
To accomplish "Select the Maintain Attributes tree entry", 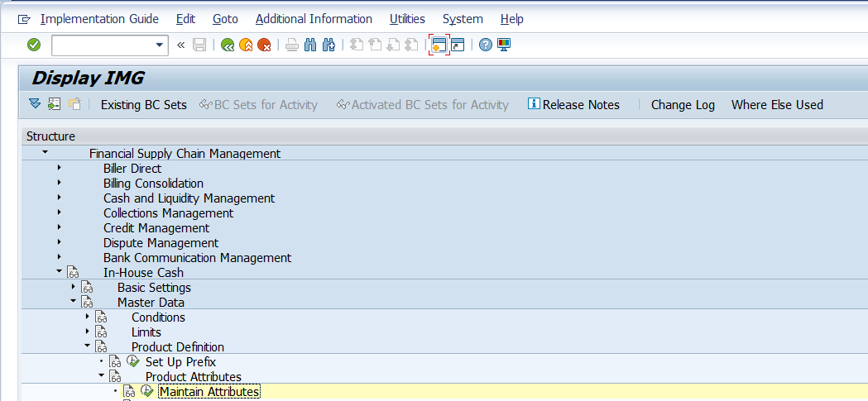I will (x=209, y=392).
